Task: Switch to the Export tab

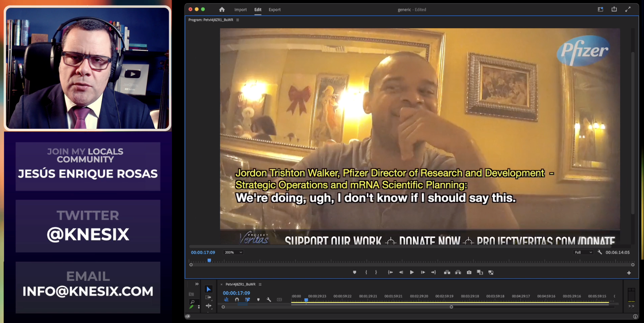Action: (x=275, y=10)
